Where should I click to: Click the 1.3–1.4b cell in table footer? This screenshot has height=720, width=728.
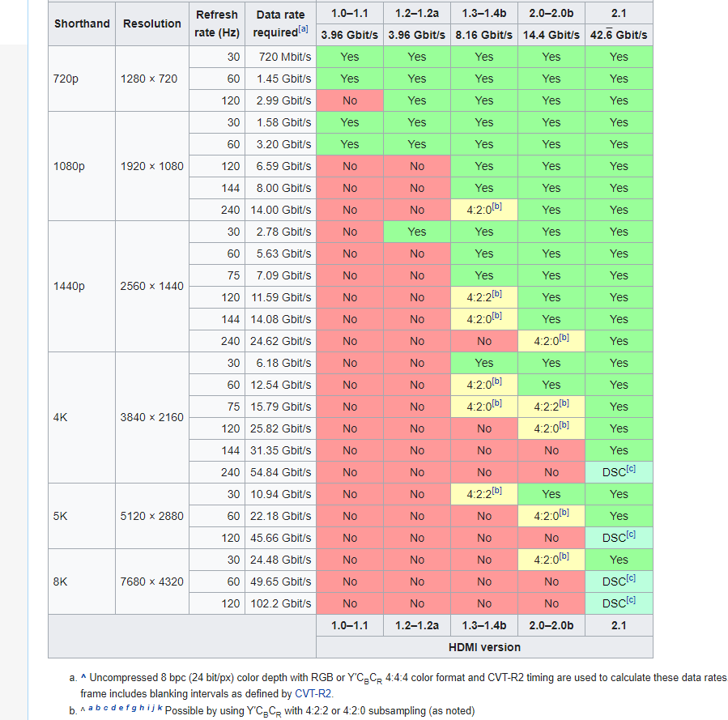point(483,625)
